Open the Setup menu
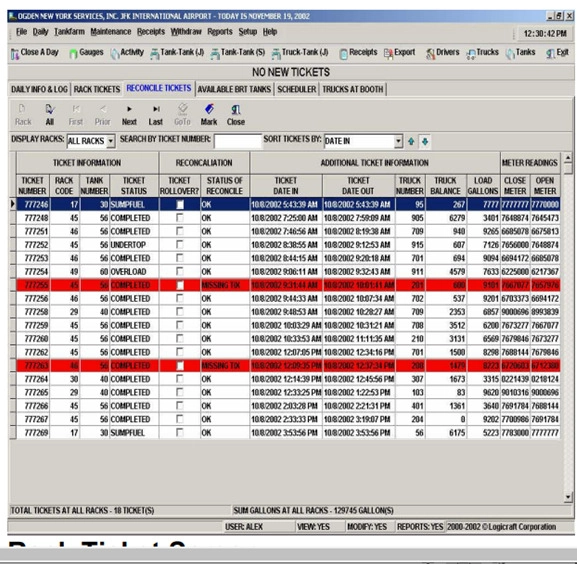The image size is (577, 564). (248, 32)
